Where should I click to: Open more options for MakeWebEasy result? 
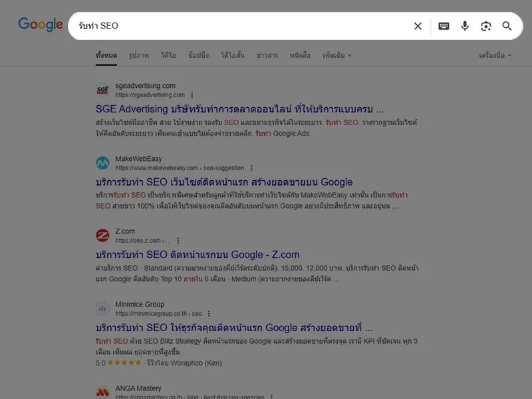click(251, 168)
